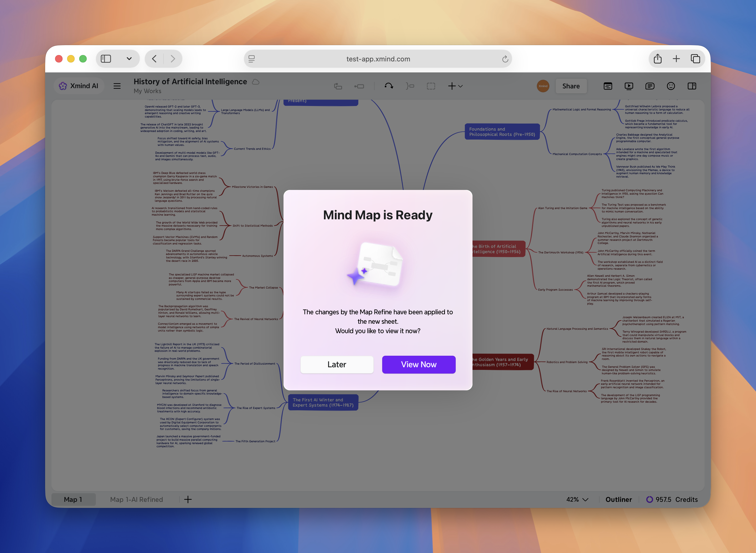Viewport: 756px width, 553px height.
Task: Click the test-app.xmind.com address bar
Action: tap(378, 59)
